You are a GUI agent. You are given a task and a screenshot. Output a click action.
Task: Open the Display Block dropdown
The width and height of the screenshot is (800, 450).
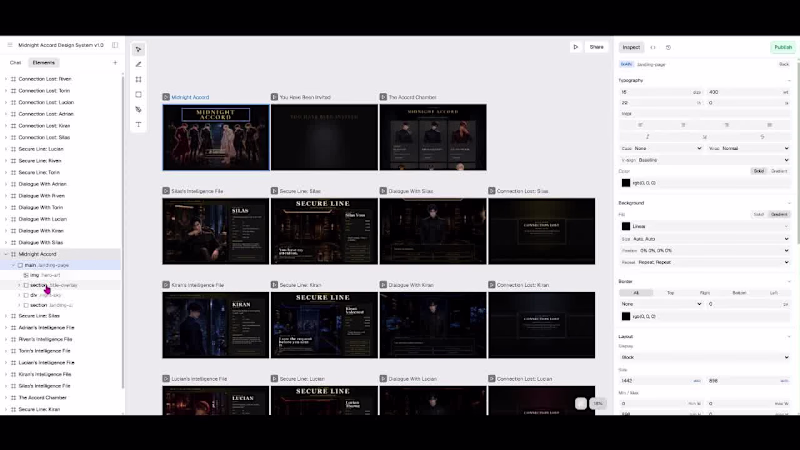705,357
